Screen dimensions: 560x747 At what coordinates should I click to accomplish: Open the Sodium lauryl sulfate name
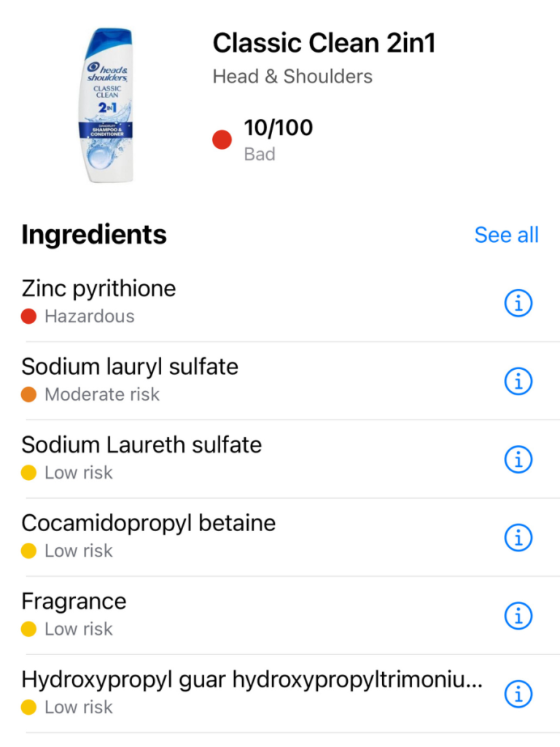(130, 366)
